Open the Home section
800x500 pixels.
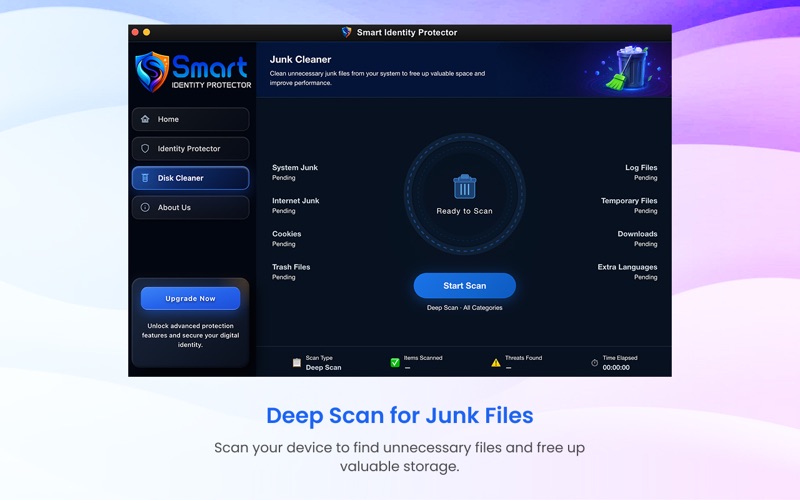point(191,119)
